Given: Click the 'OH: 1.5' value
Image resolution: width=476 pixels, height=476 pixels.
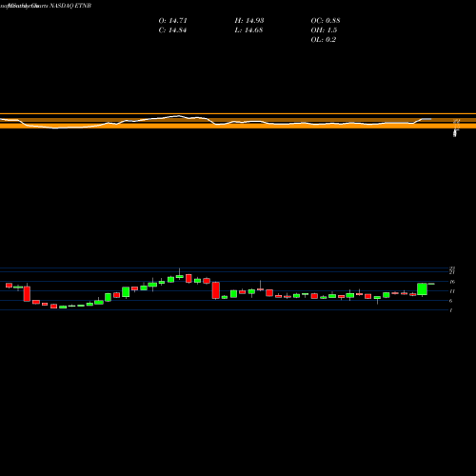Looking at the screenshot, I should (324, 30).
